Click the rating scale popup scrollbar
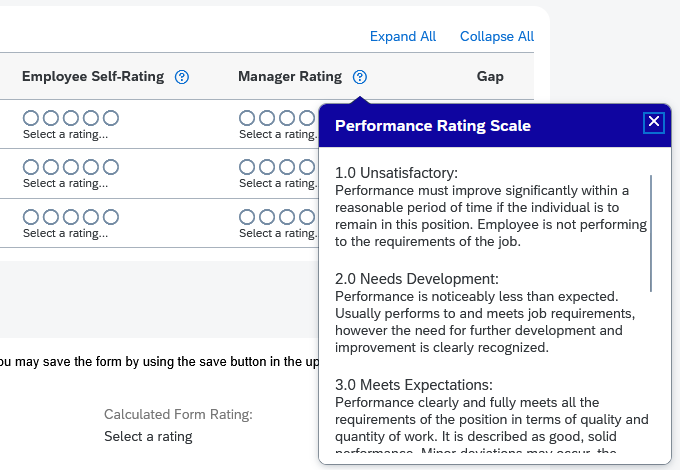 click(x=651, y=233)
